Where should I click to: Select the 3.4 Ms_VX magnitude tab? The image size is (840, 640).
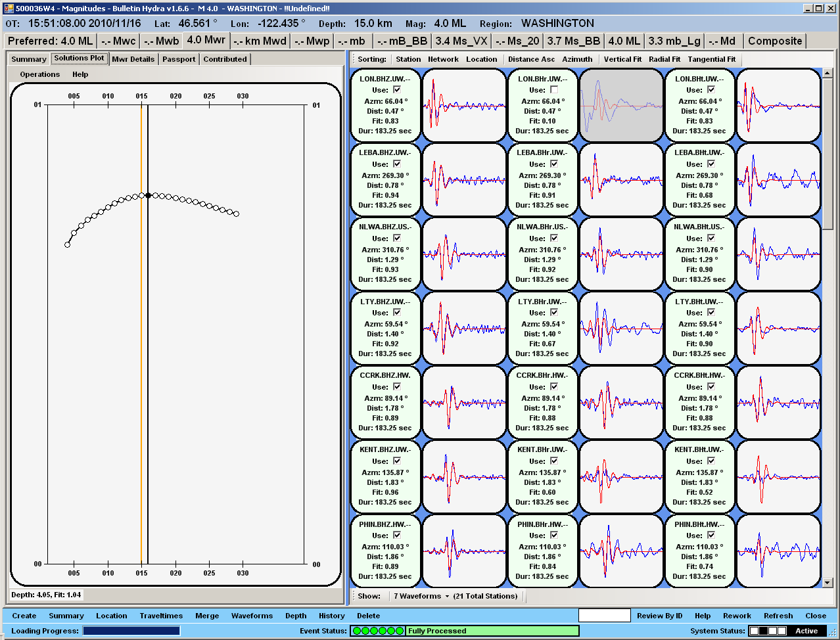coord(462,41)
